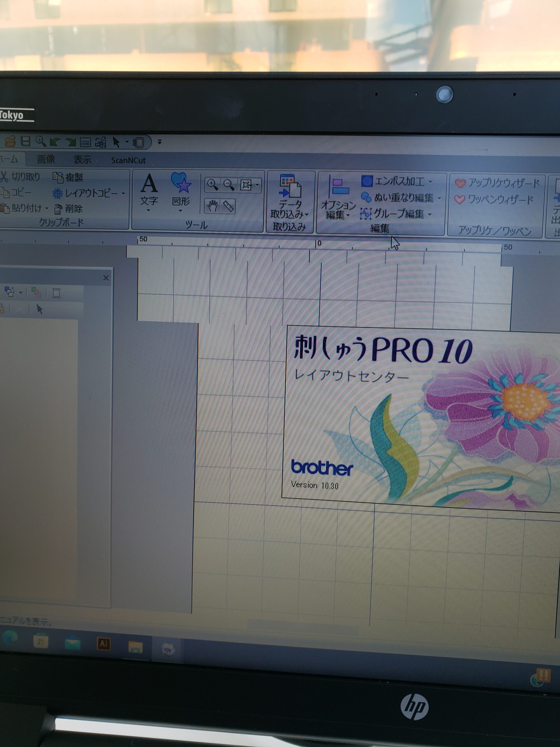Launch the ワッペンウィザード
Viewport: 560px width, 747px height.
[x=494, y=200]
